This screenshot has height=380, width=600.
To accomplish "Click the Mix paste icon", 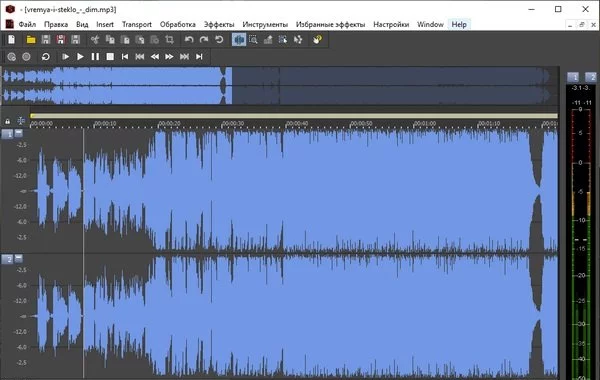I will pos(140,39).
